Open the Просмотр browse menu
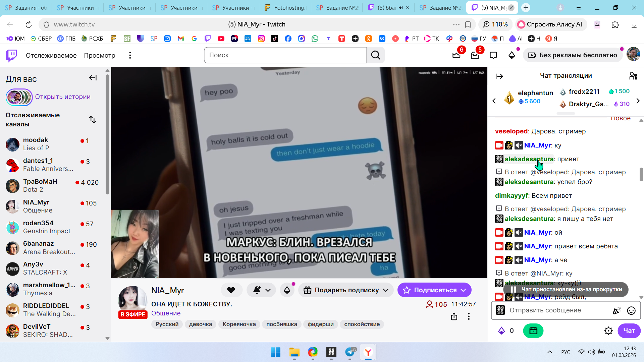The height and width of the screenshot is (362, 644). (x=100, y=55)
